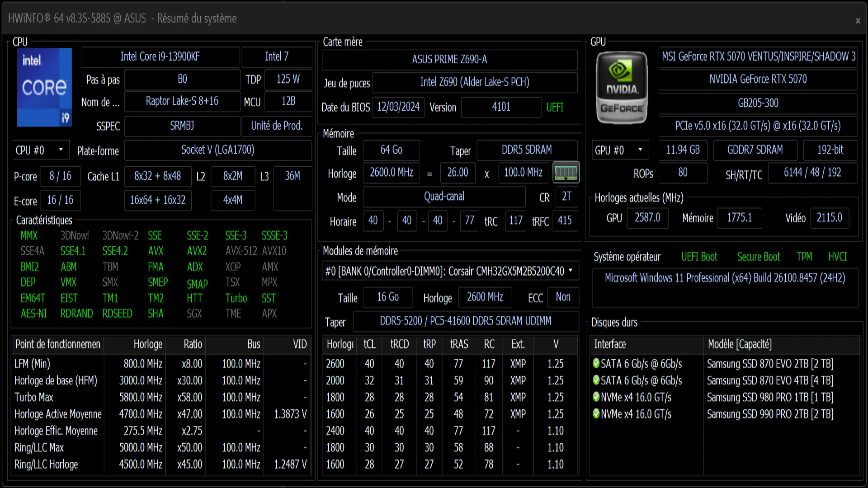This screenshot has height=488, width=868.
Task: Click the Secure Boot status label
Action: (759, 257)
